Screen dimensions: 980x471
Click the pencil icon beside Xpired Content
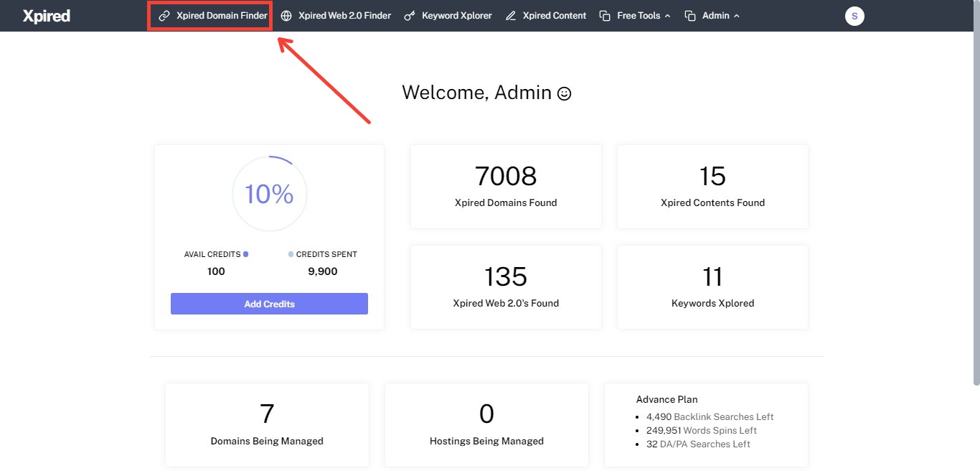point(511,16)
